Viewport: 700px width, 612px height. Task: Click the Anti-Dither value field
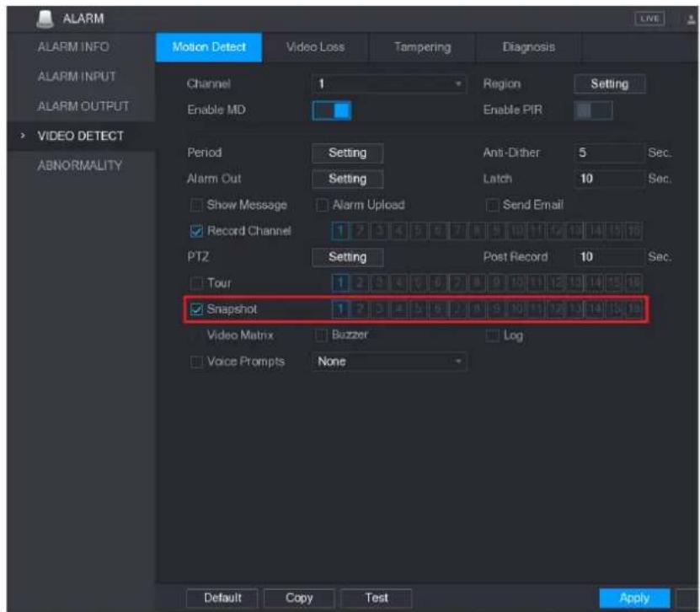click(609, 153)
